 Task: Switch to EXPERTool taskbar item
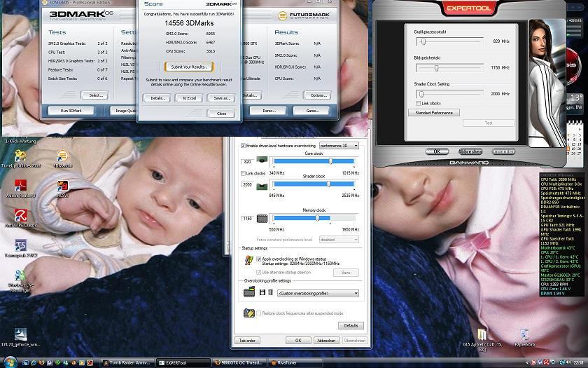182,363
